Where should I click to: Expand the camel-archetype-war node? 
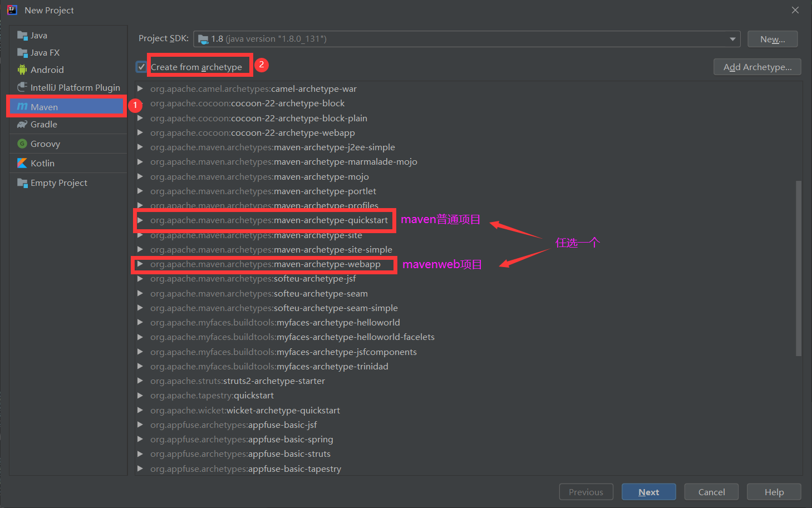point(140,89)
